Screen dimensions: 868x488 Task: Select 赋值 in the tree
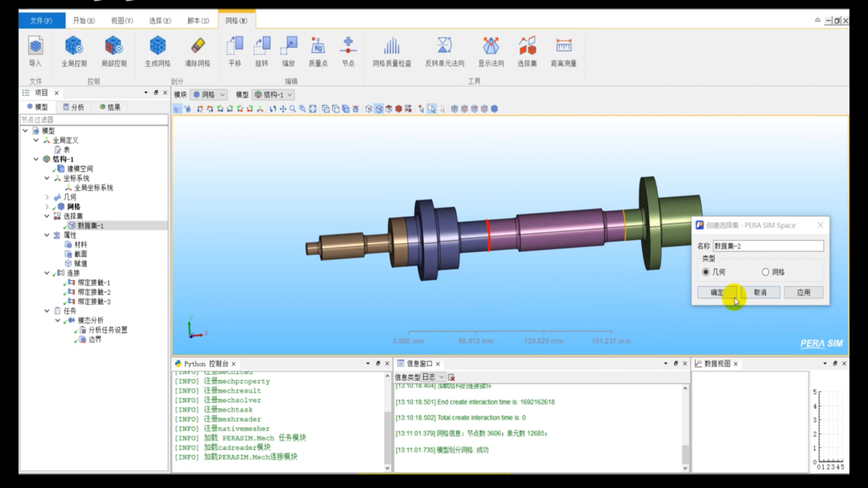click(x=80, y=264)
